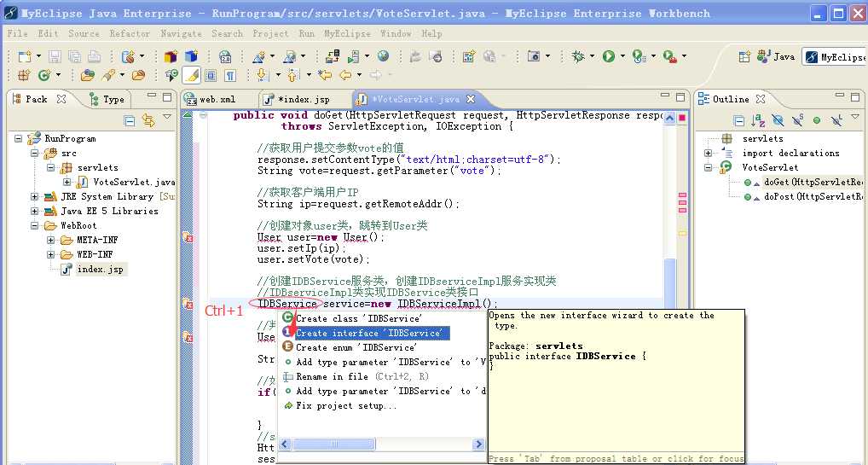Click Collapse All icon in Outline view
The image size is (868, 465).
738,120
